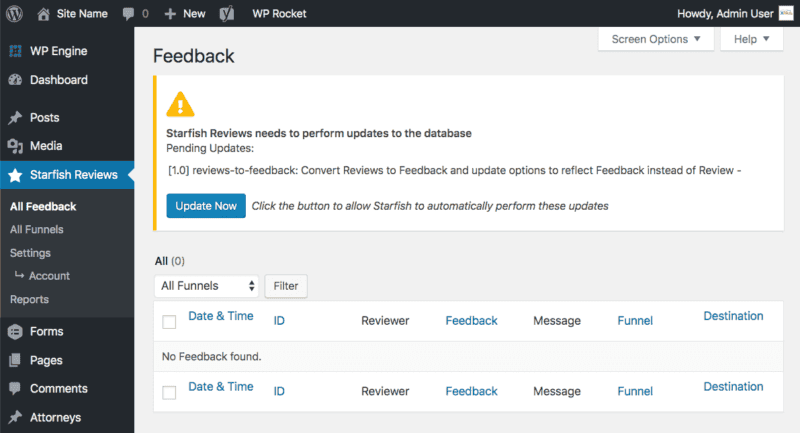Click the Comments sidebar icon
Image resolution: width=800 pixels, height=433 pixels.
pos(15,389)
